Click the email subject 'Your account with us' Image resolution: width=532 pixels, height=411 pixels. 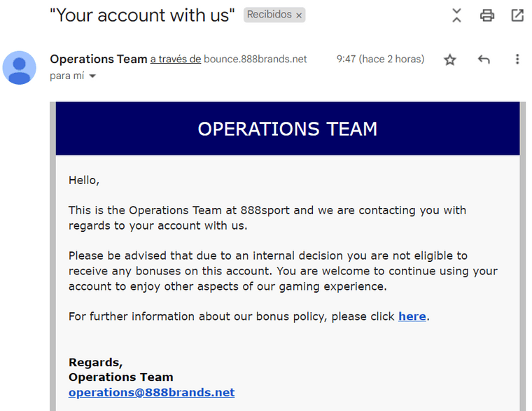pyautogui.click(x=142, y=15)
